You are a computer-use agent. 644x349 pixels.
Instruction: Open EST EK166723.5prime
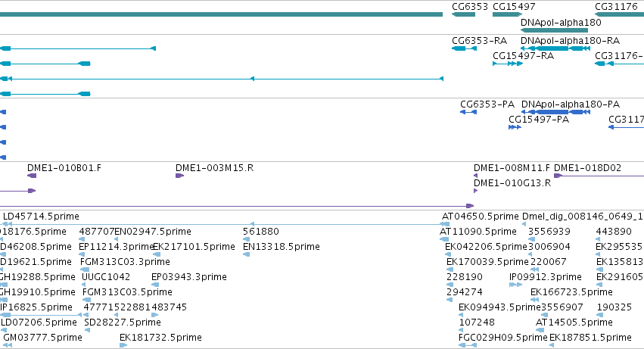click(571, 293)
